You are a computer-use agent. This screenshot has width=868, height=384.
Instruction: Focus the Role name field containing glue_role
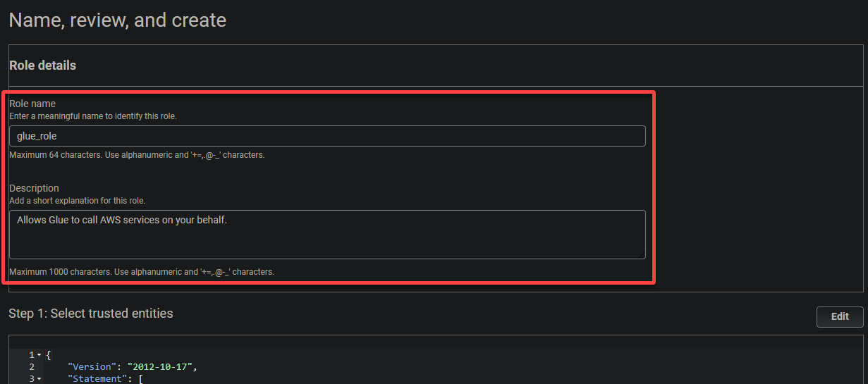(x=327, y=136)
